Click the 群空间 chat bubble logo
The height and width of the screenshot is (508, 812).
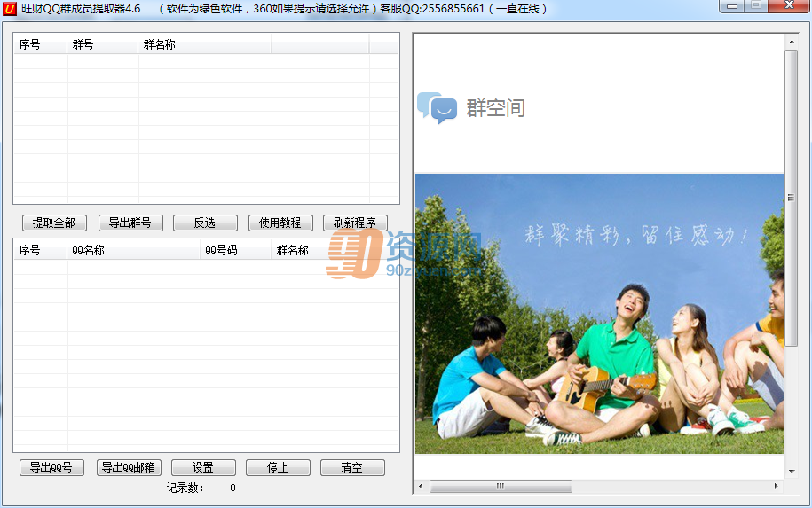(438, 107)
